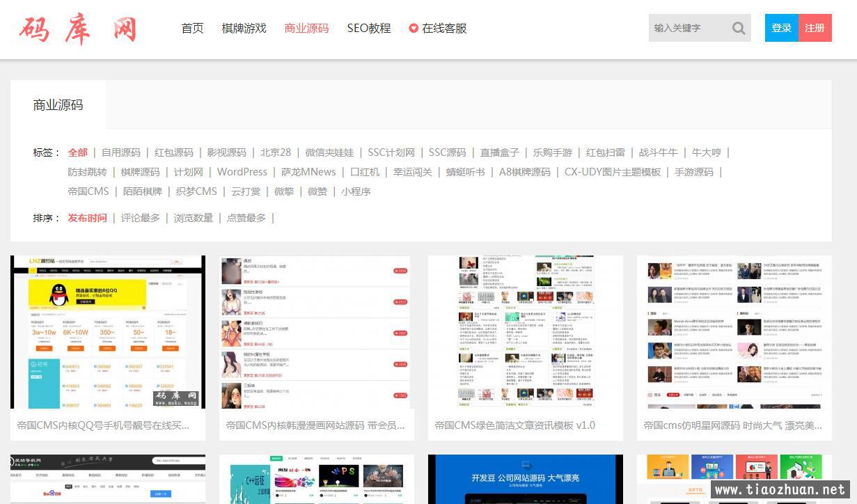Filter by tag 棋牌源码
857x504 pixels.
pyautogui.click(x=141, y=172)
